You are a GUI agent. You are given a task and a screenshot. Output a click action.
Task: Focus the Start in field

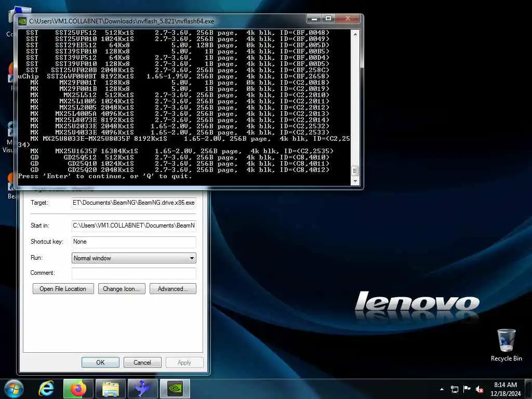tap(134, 225)
